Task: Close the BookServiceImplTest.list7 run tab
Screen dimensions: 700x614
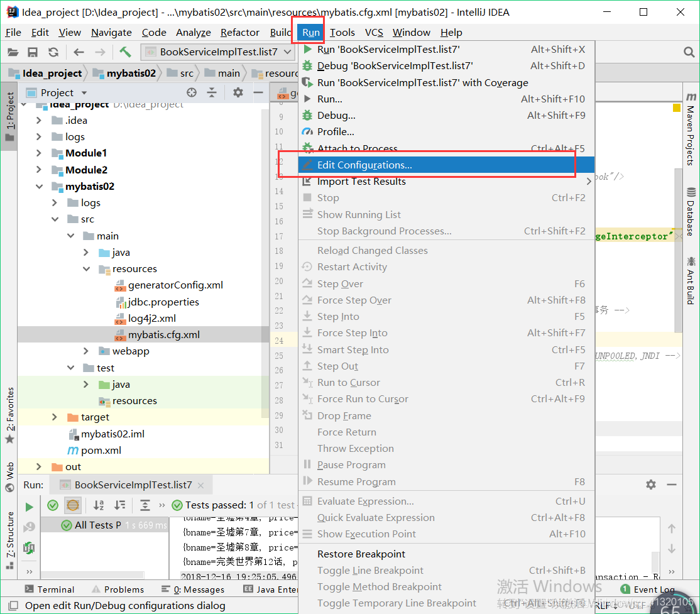Action: (201, 485)
